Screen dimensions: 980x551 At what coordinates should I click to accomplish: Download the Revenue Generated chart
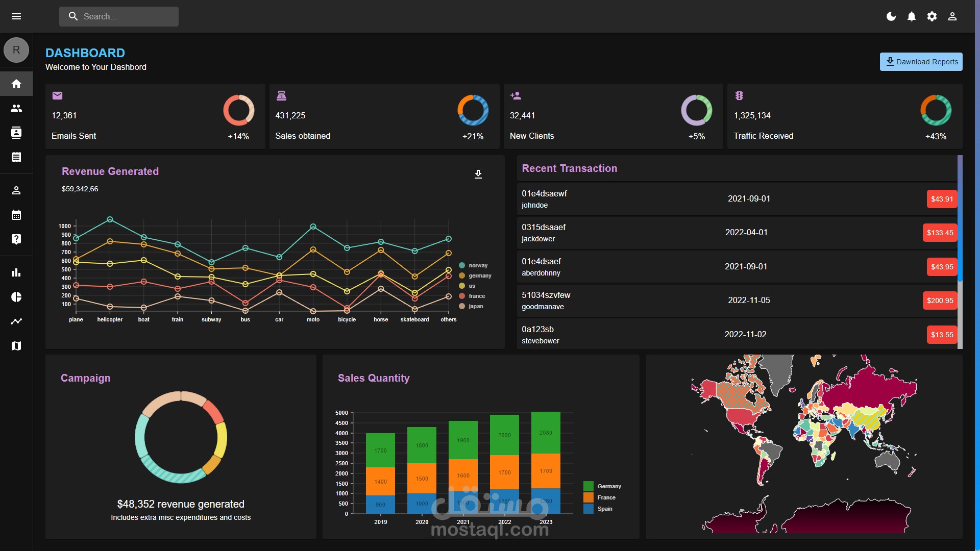[478, 174]
